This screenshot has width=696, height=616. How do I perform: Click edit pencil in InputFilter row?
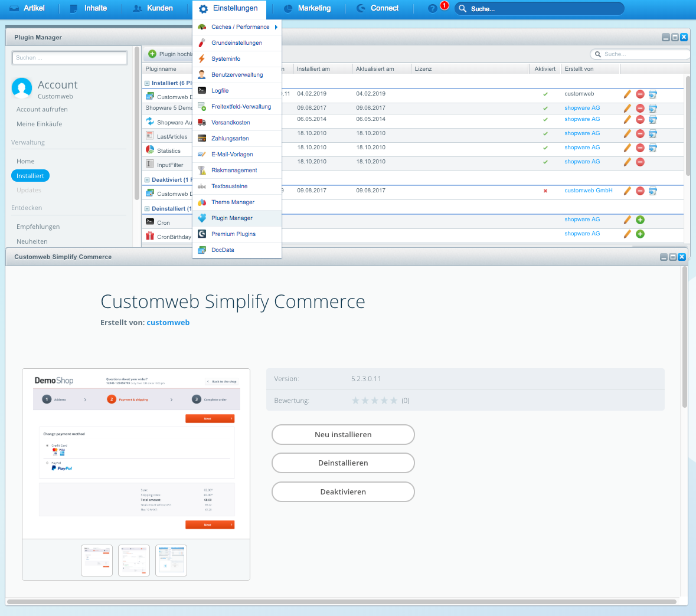[x=627, y=162]
